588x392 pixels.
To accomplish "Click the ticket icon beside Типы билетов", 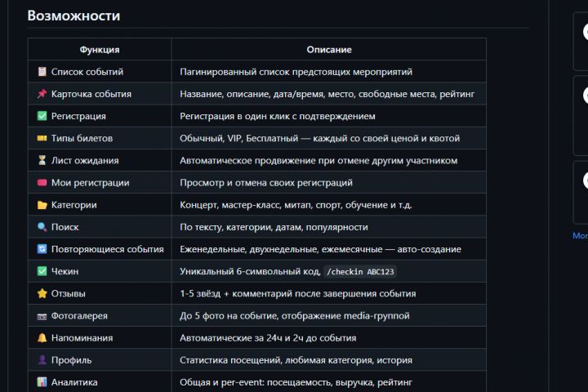I will coord(42,138).
